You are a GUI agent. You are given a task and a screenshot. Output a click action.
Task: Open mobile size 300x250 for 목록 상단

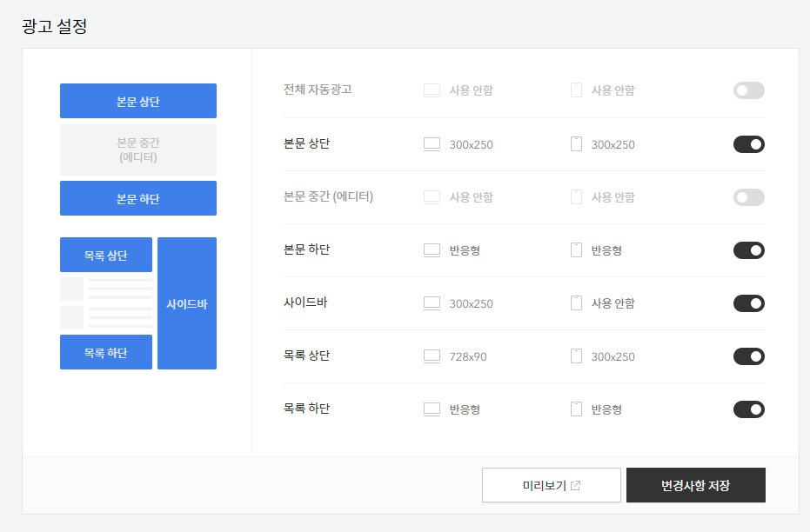[x=613, y=357]
